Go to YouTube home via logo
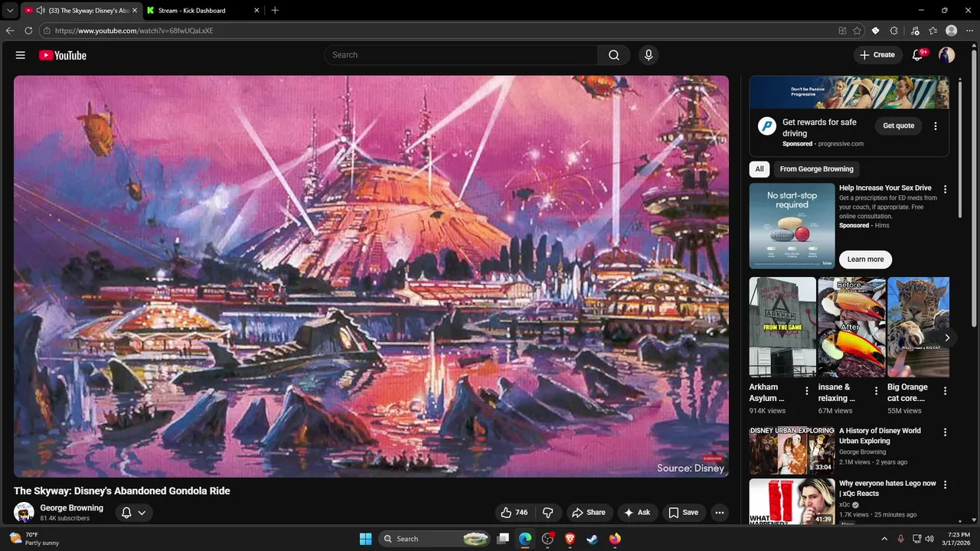 pos(63,55)
